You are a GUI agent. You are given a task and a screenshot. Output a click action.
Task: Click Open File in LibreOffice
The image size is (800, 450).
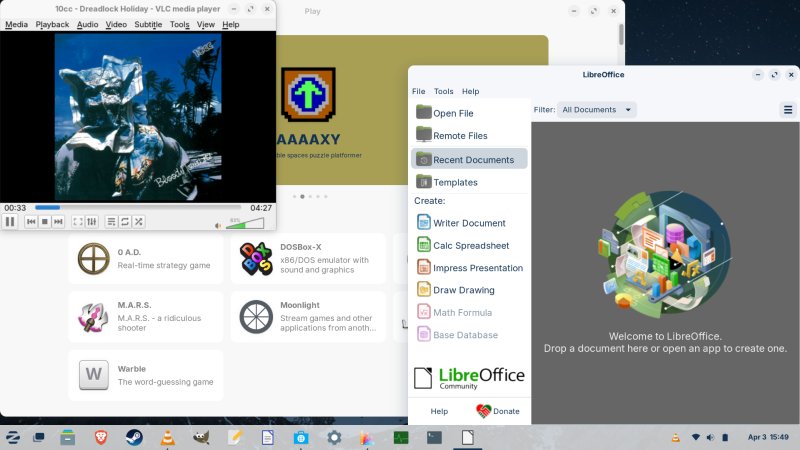coord(469,113)
